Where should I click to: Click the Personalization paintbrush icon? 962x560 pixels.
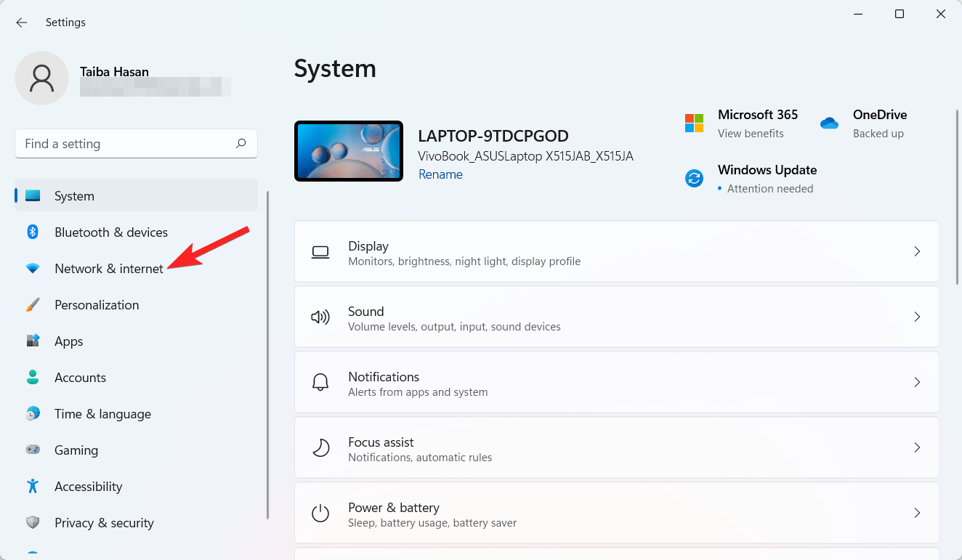tap(33, 305)
